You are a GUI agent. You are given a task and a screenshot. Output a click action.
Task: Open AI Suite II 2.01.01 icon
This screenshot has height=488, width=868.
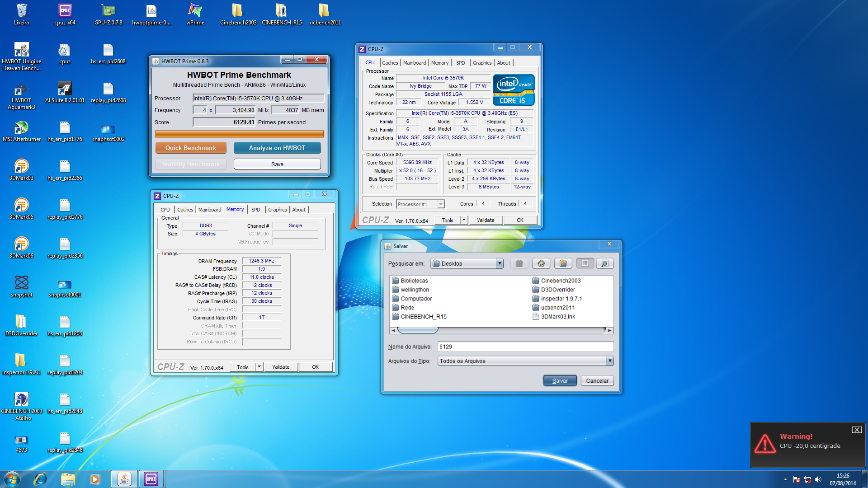point(65,92)
